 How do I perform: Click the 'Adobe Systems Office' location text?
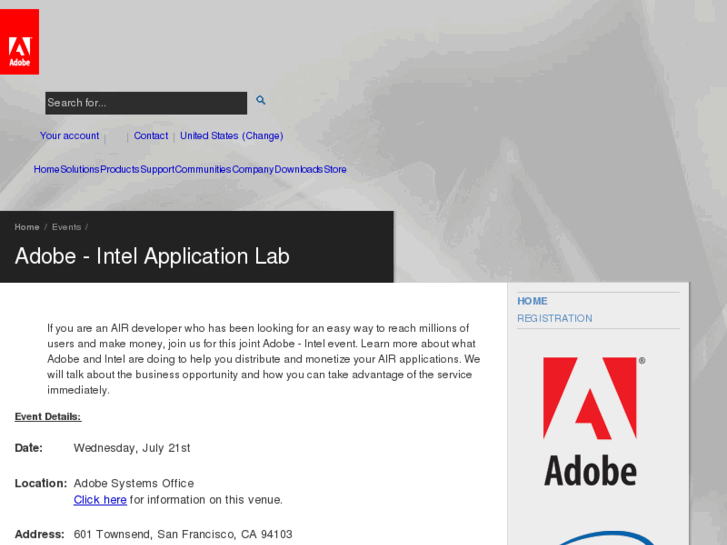click(x=134, y=483)
